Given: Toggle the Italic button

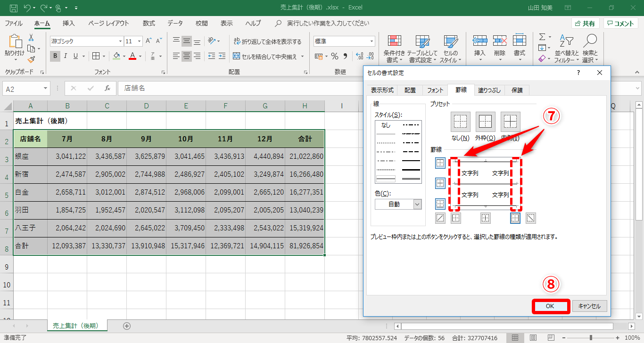Looking at the screenshot, I should click(65, 57).
